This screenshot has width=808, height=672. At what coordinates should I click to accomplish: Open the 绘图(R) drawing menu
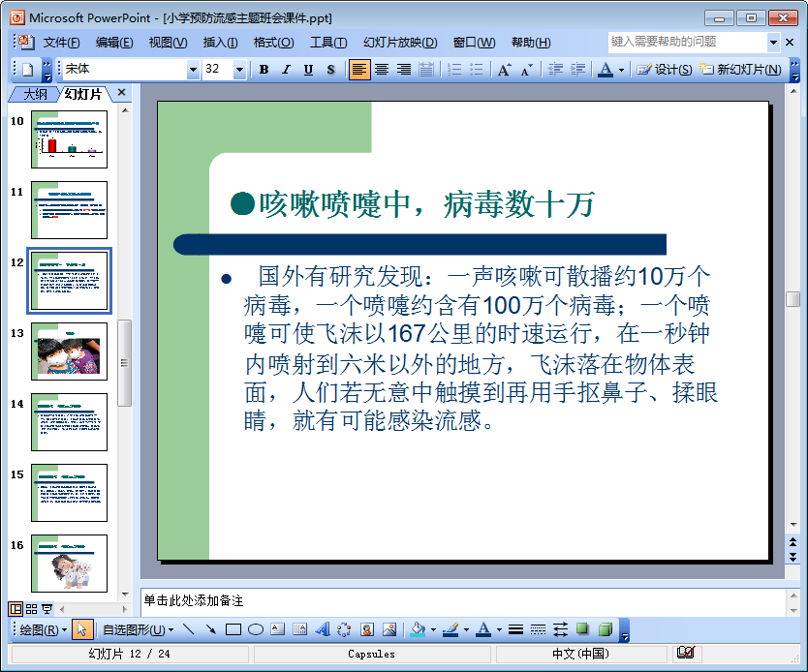pyautogui.click(x=43, y=629)
